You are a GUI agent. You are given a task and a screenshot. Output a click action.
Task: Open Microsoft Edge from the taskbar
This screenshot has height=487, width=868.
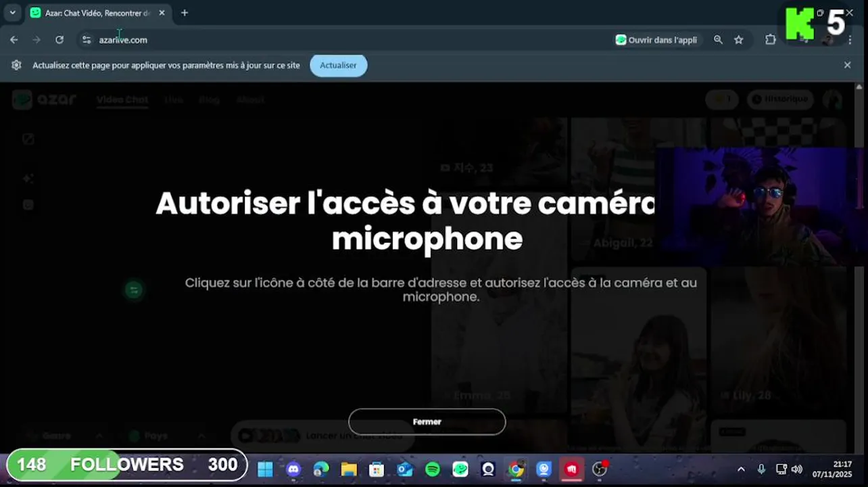click(x=321, y=469)
